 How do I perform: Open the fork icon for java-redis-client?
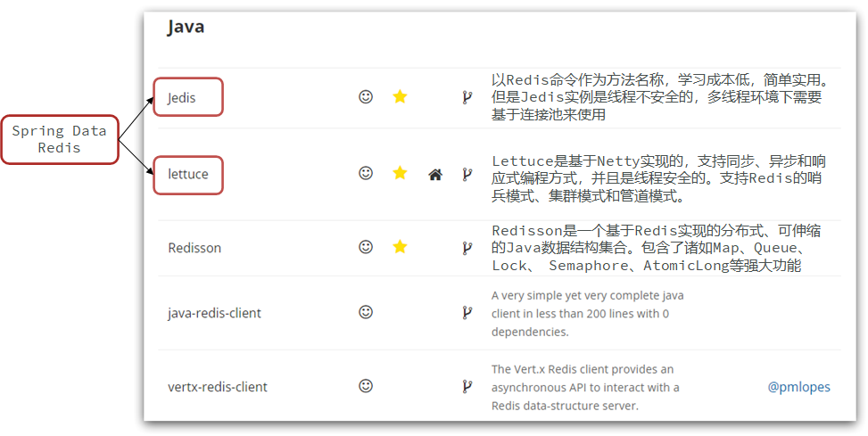[x=467, y=313]
